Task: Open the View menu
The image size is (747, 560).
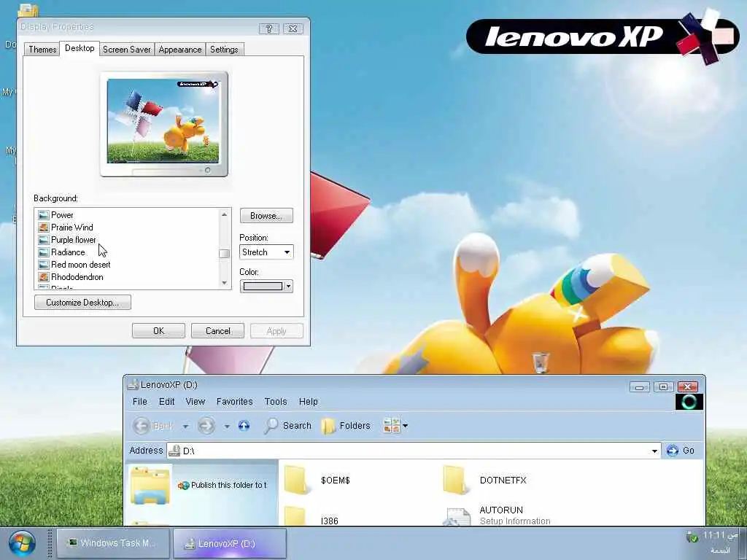Action: (x=196, y=402)
